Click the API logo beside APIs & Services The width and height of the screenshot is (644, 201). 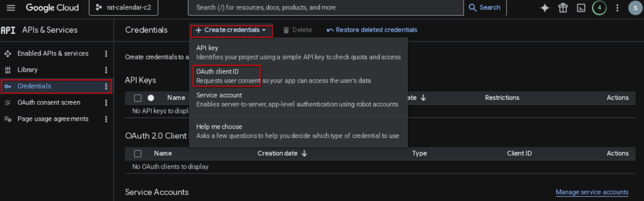(x=8, y=30)
